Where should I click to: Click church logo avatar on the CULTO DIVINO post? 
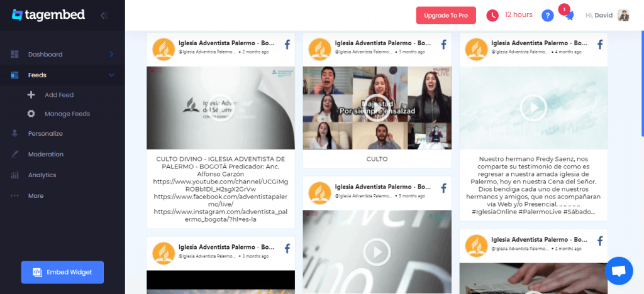click(164, 49)
